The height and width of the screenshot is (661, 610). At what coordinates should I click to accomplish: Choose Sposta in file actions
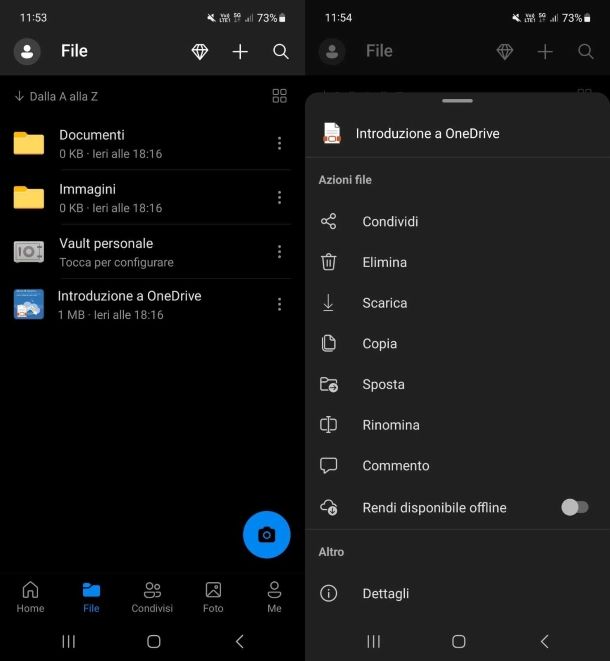click(457, 384)
